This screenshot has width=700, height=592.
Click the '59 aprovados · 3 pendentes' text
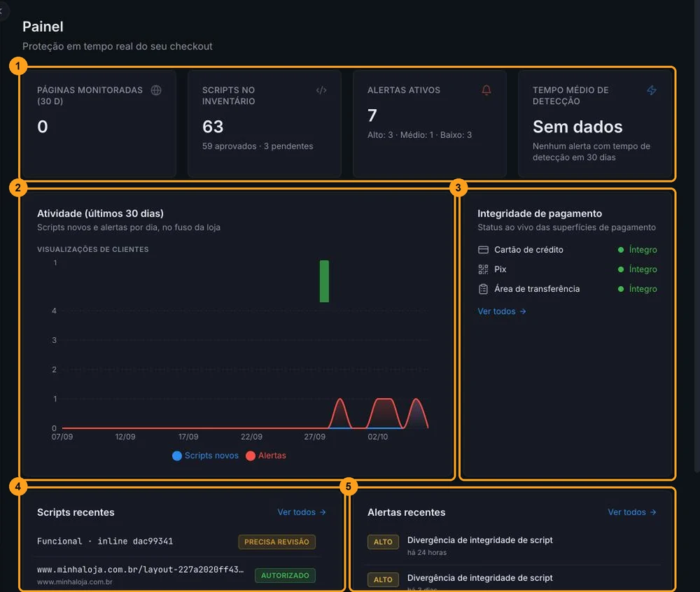point(258,146)
